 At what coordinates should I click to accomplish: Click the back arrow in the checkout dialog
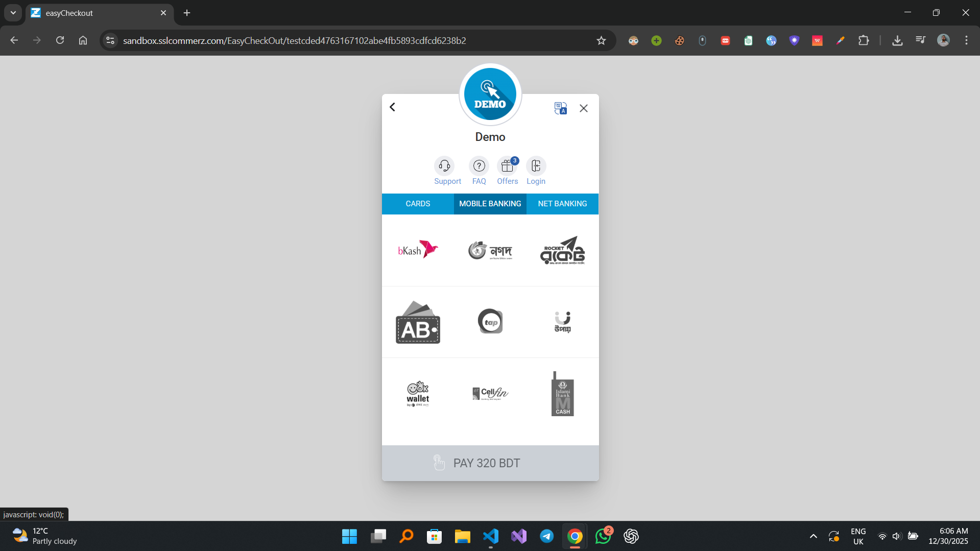tap(392, 107)
